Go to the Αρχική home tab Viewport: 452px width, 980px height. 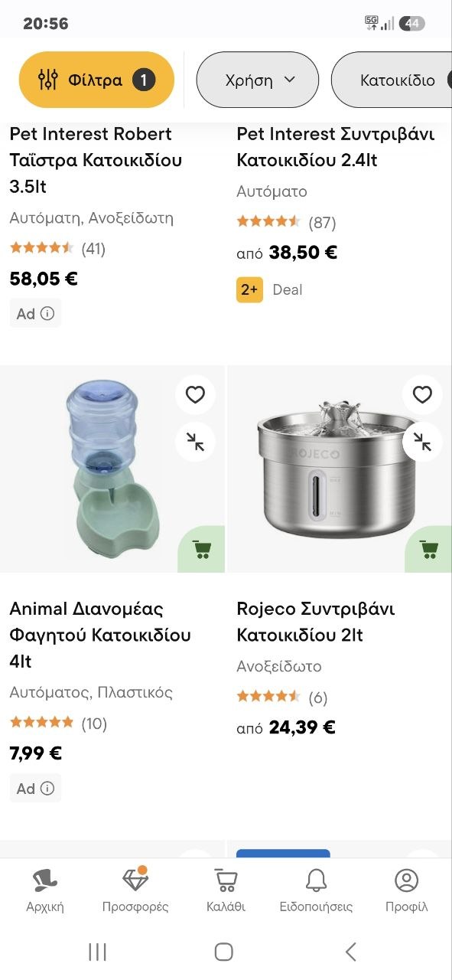[x=45, y=890]
